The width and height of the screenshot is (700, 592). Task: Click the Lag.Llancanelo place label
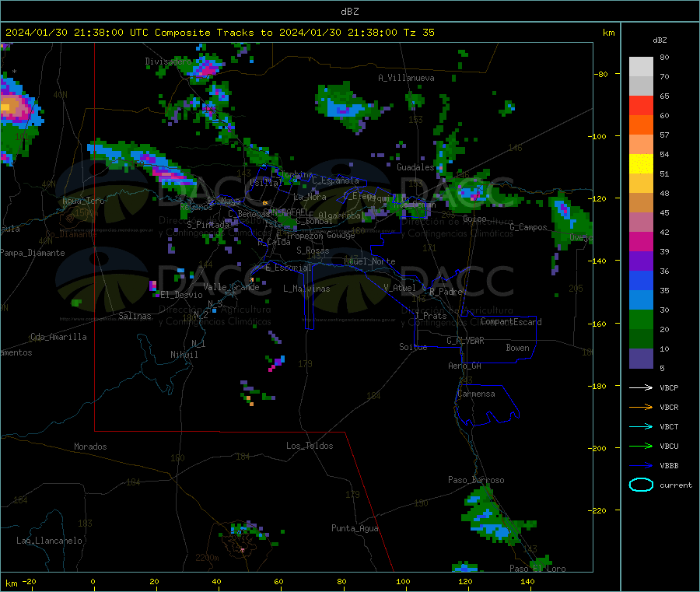point(49,541)
